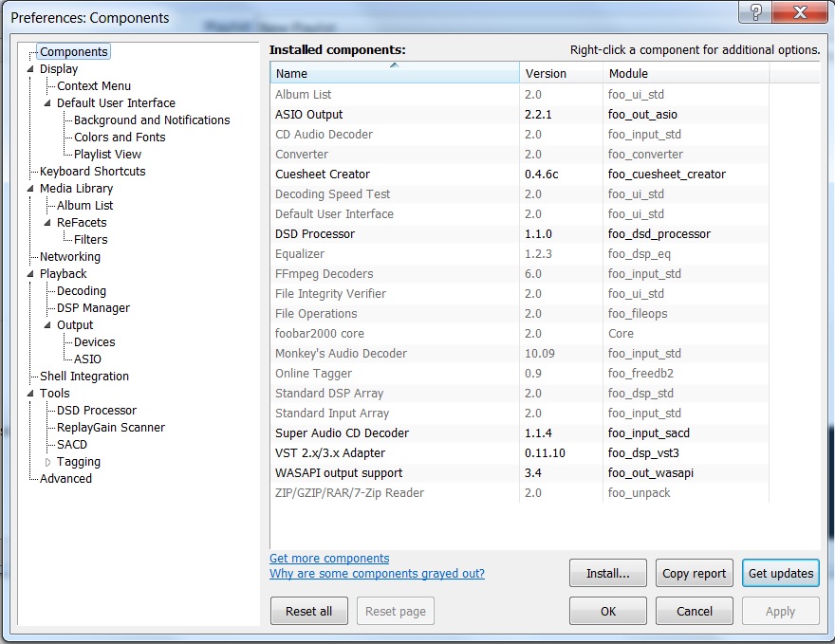835x644 pixels.
Task: Collapse the Playback tree node
Action: pyautogui.click(x=31, y=274)
